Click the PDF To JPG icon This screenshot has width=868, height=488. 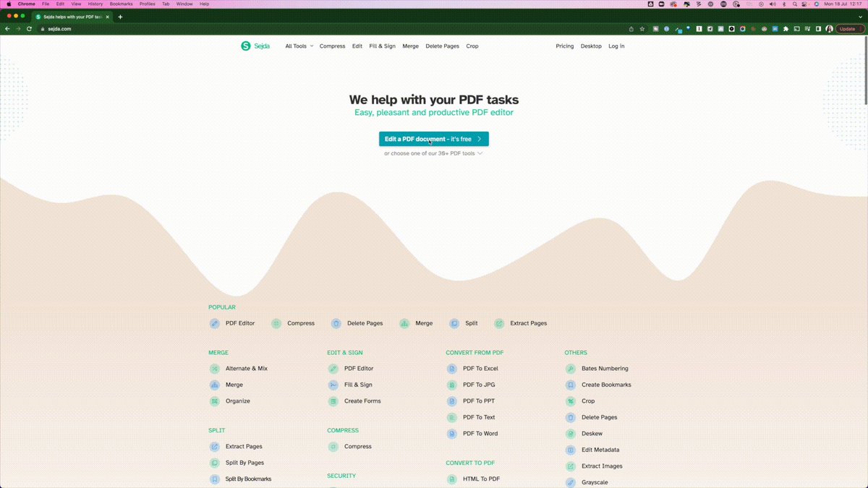[452, 385]
